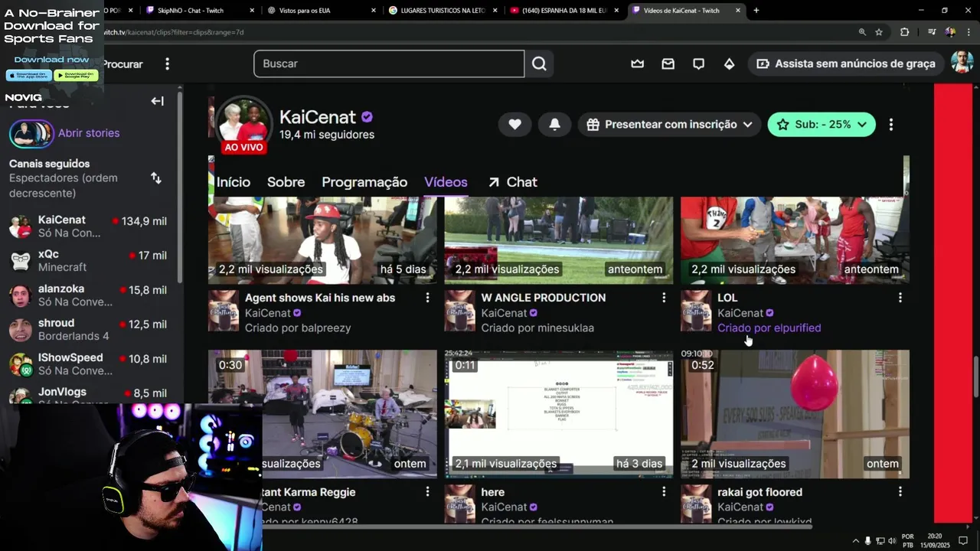Click Criado por balpreezy creator link
Viewport: 980px width, 551px height.
click(298, 328)
